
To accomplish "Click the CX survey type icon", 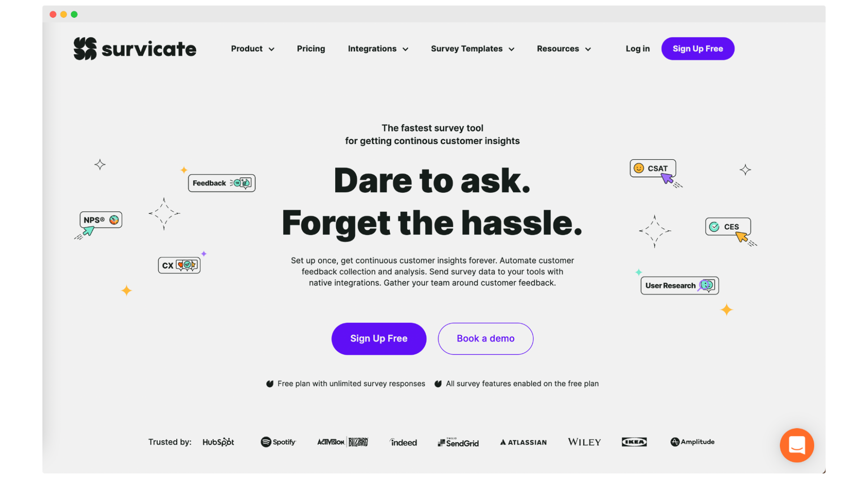I will 179,266.
